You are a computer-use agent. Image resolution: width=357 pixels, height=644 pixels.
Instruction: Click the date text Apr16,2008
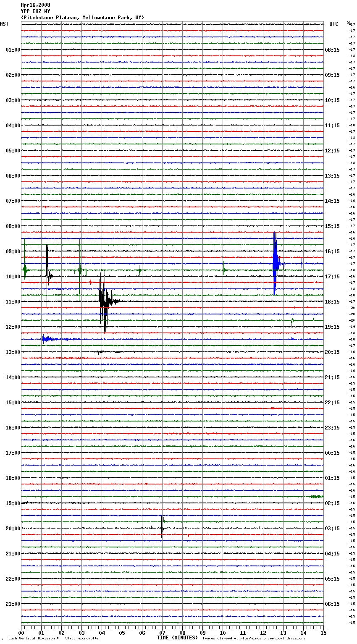(x=35, y=5)
